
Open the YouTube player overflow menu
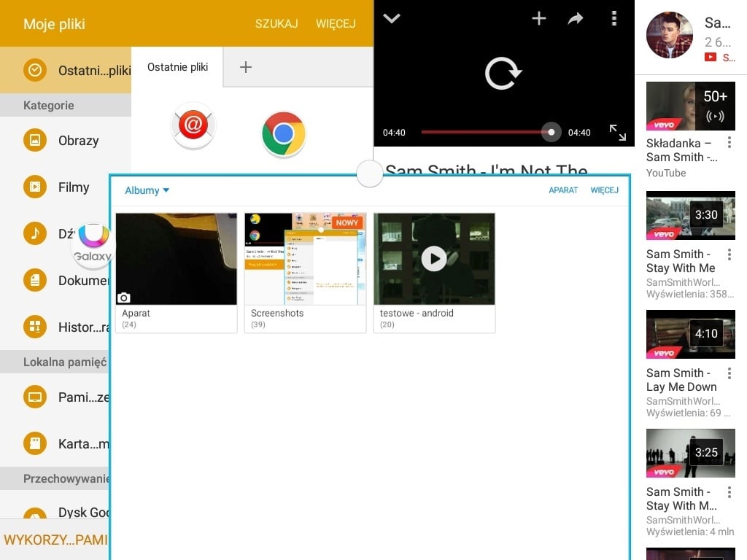coord(614,18)
